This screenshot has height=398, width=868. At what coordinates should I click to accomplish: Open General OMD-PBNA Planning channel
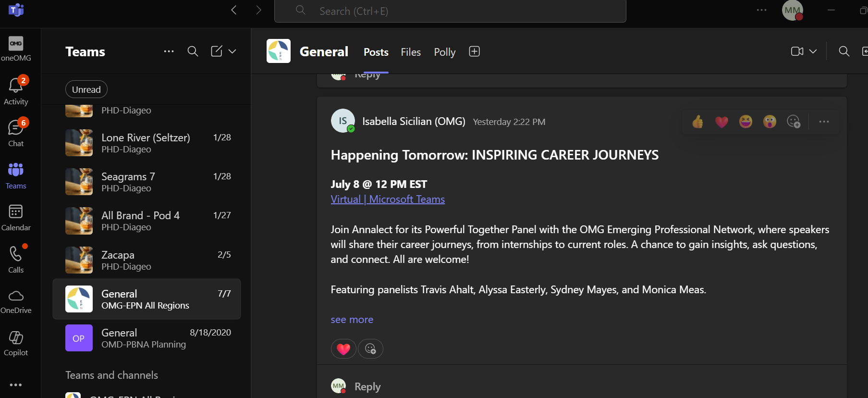coord(147,338)
